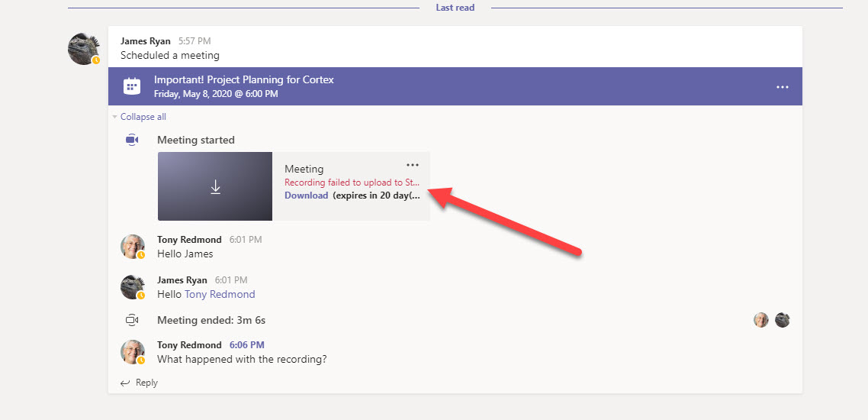Open more options on recording card
Screen dimensions: 868x420
[x=413, y=165]
